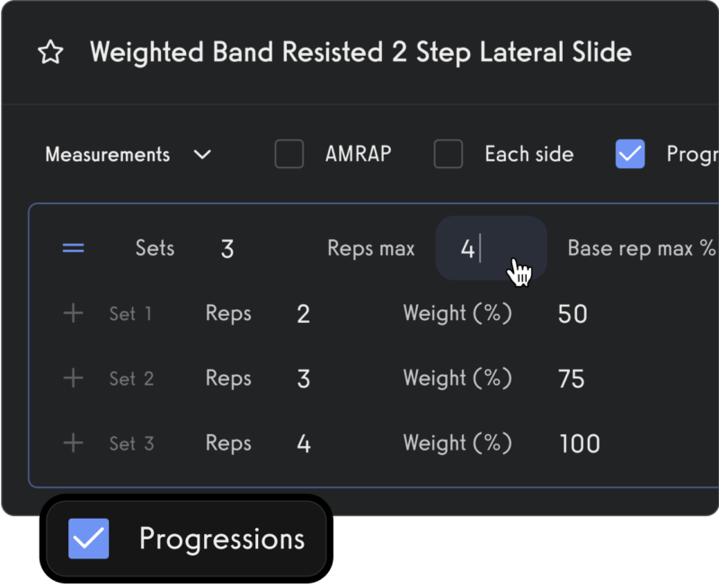Enable the Each side checkbox
Image resolution: width=719 pixels, height=588 pixels.
(448, 154)
